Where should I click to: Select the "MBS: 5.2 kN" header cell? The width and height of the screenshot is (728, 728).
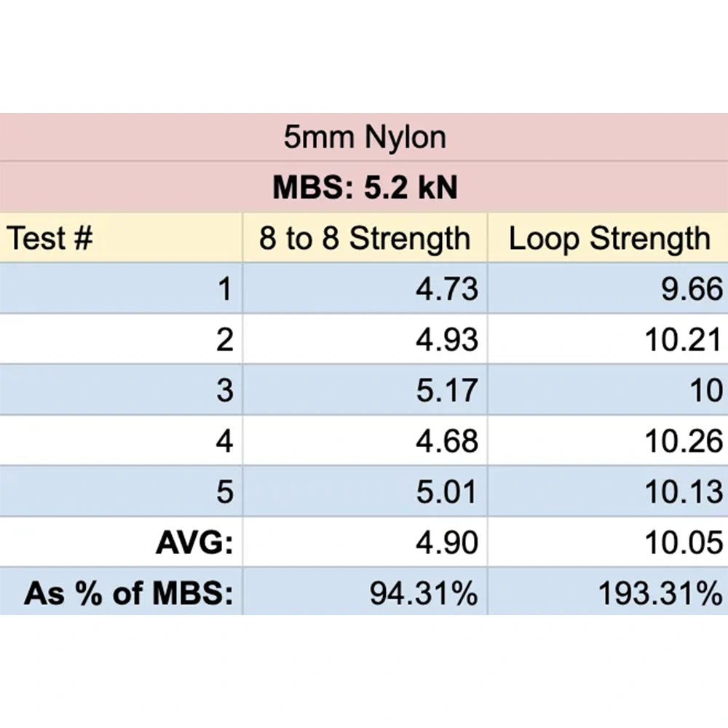[x=364, y=188]
